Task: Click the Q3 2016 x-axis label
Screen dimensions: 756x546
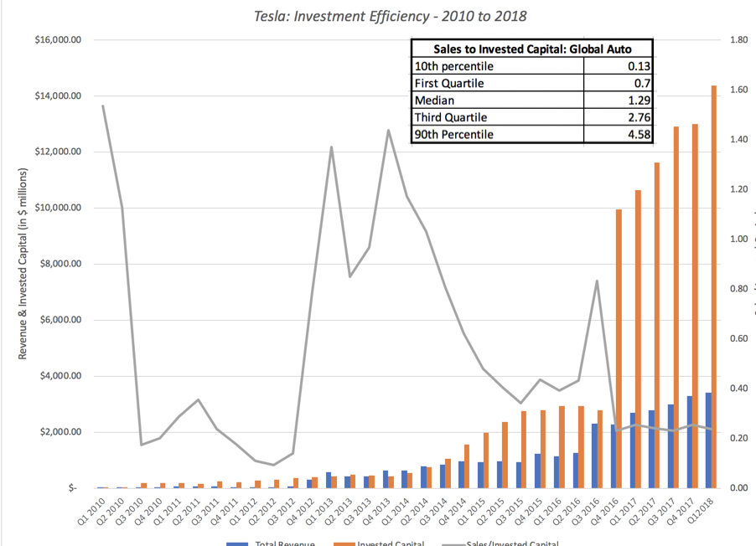Action: 585,512
